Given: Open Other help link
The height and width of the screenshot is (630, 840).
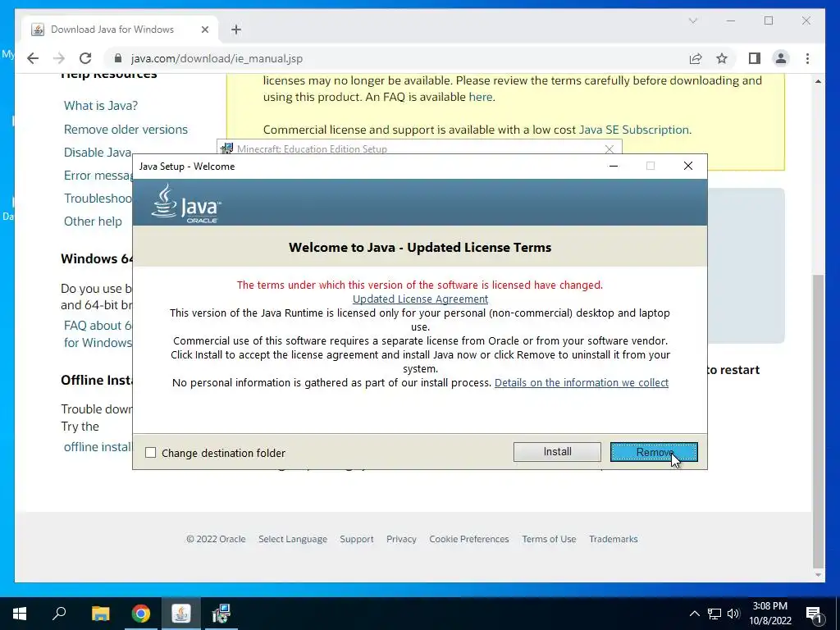Looking at the screenshot, I should click(x=93, y=221).
